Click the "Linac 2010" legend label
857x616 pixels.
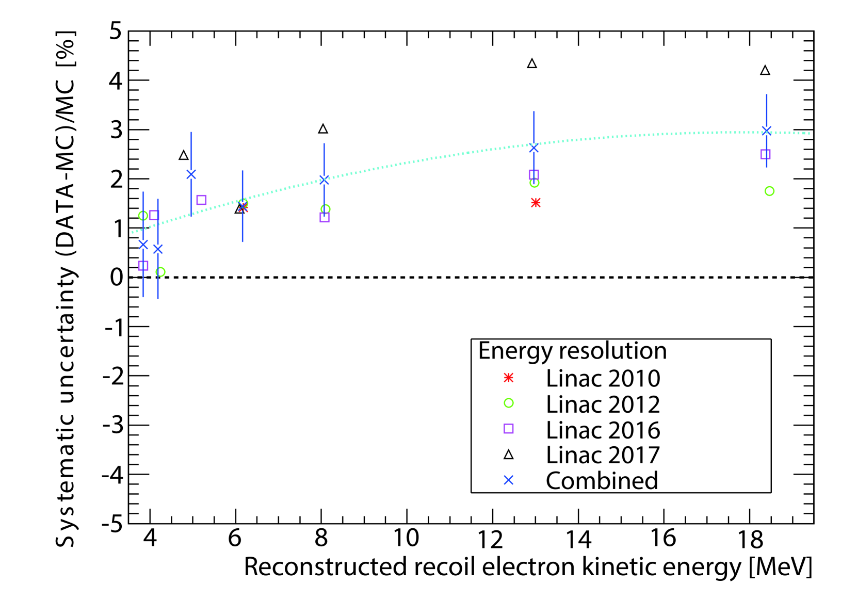(x=603, y=379)
